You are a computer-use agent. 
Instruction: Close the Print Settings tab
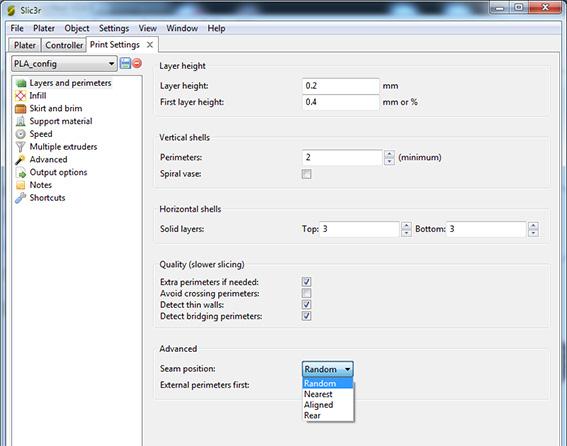[x=150, y=45]
